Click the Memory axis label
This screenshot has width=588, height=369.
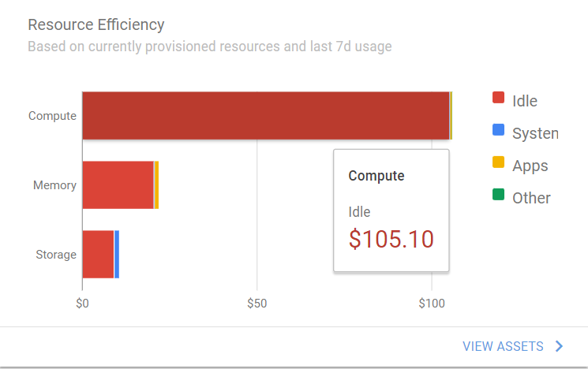coord(54,185)
